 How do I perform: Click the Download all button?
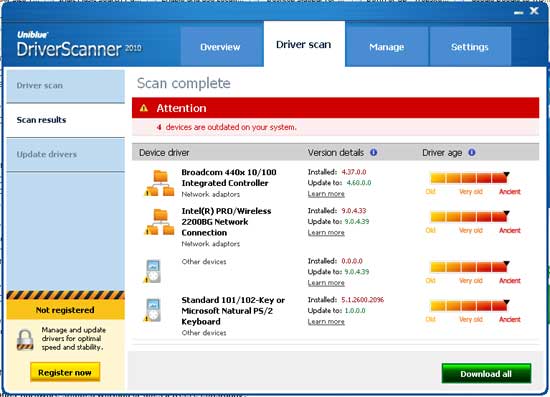(486, 374)
